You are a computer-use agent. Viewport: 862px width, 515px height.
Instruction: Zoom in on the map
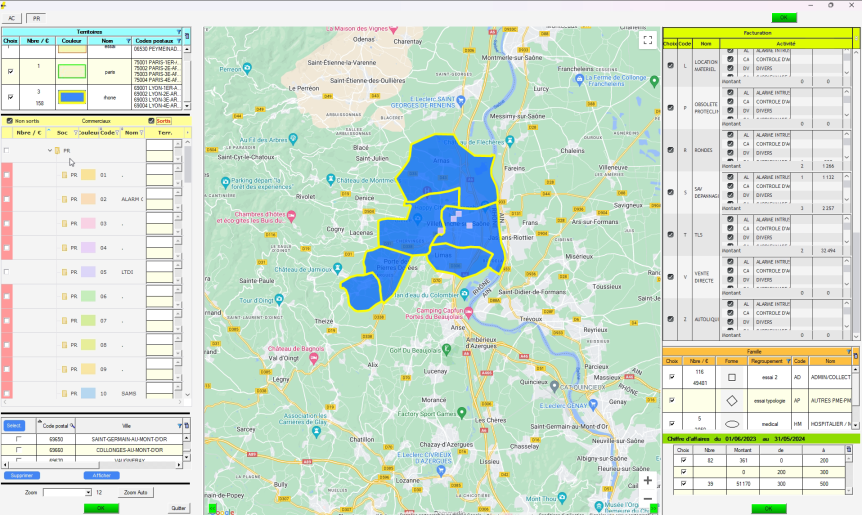point(648,481)
